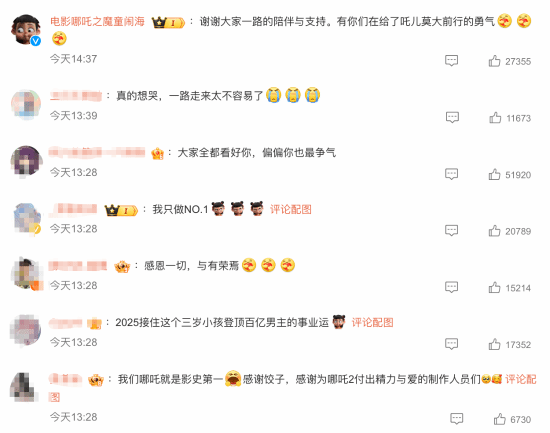Click the crown VIP badge beside official account
Viewport: 550px width, 433px height.
pos(168,23)
